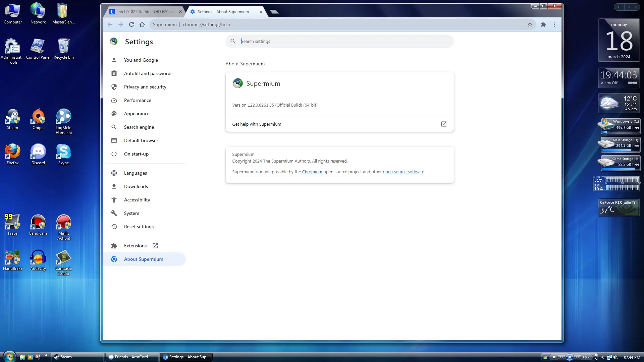Select the Origin desktop shortcut
Screen dimensions: 644x362
pyautogui.click(x=38, y=119)
